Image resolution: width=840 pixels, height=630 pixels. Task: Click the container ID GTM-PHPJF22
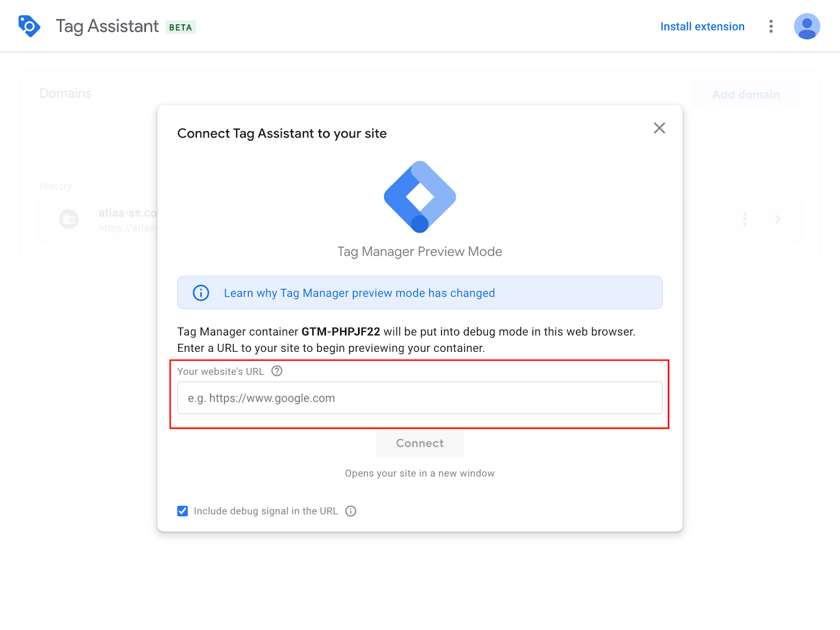pos(341,332)
